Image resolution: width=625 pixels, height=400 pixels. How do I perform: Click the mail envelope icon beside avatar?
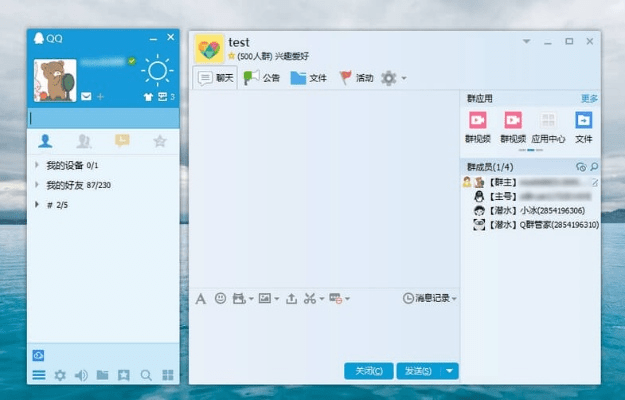[86, 96]
